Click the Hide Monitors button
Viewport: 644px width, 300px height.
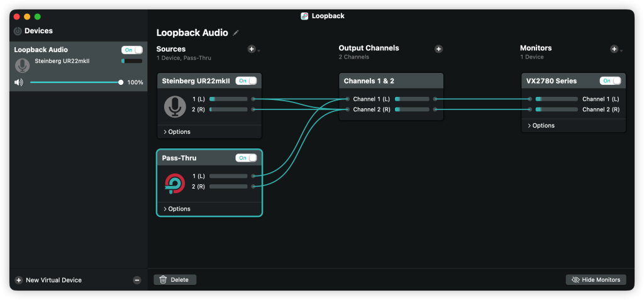(x=596, y=280)
